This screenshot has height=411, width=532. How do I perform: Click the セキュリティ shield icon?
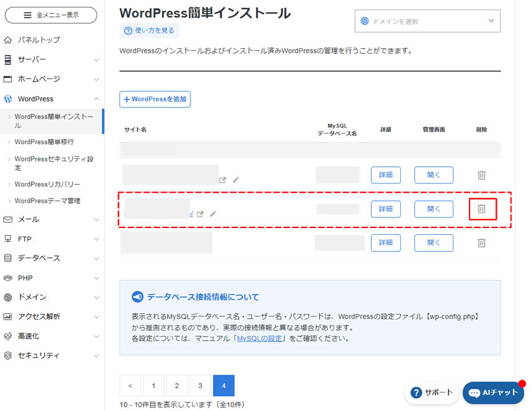[x=9, y=355]
